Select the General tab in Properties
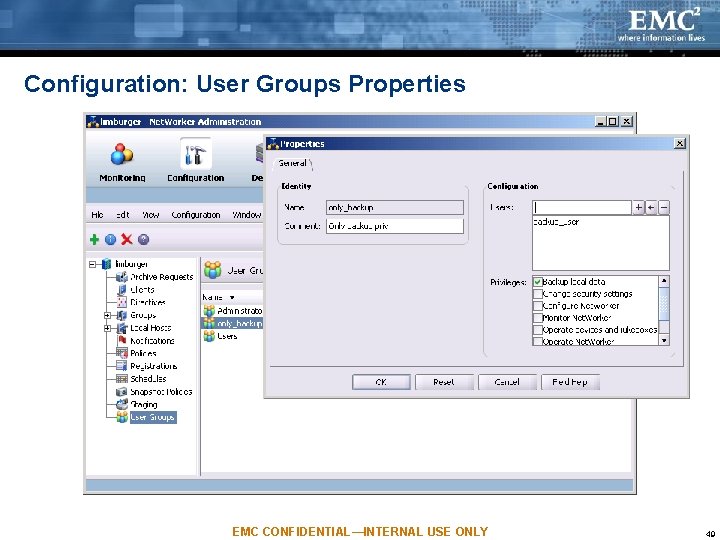720x540 pixels. 292,163
